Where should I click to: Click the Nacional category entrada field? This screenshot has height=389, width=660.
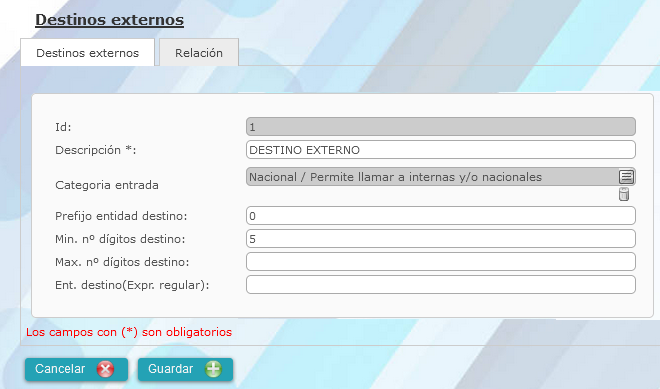(432, 177)
